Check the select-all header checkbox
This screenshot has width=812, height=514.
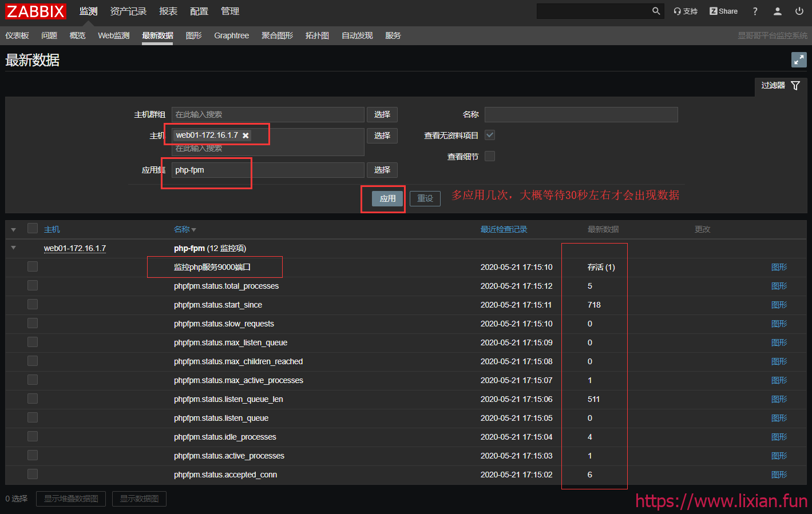coord(33,228)
